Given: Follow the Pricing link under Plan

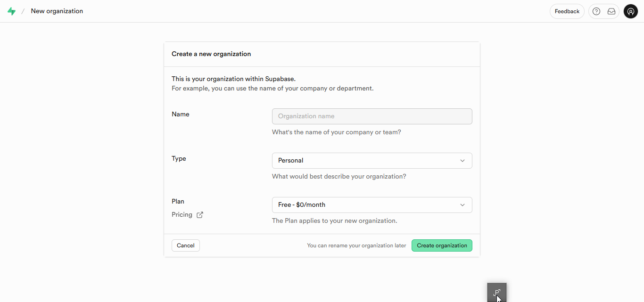Looking at the screenshot, I should [x=182, y=215].
